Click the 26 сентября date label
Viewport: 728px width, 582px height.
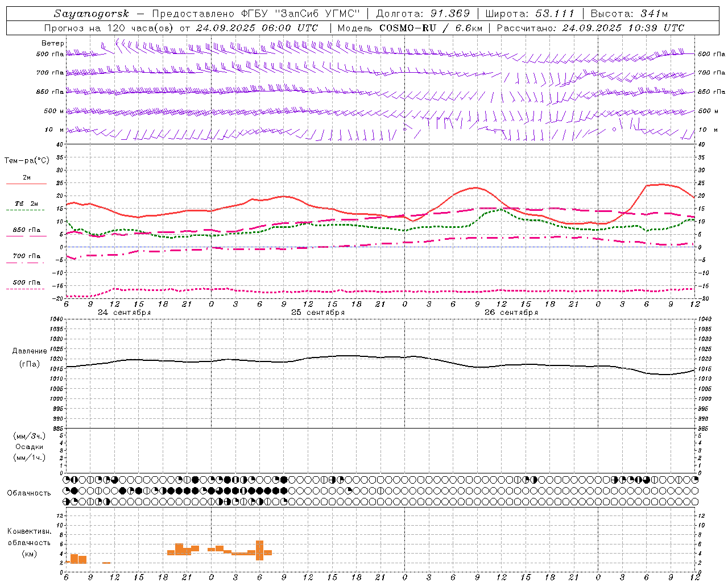(x=511, y=312)
